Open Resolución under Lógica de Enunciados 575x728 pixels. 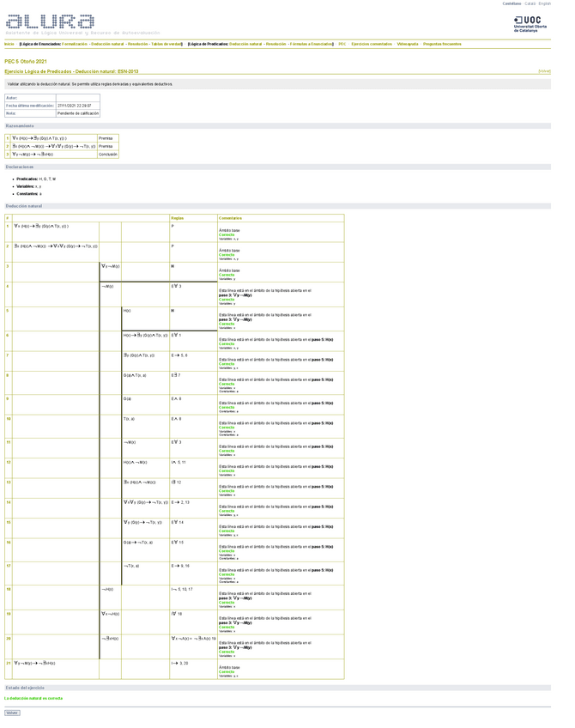pyautogui.click(x=138, y=44)
